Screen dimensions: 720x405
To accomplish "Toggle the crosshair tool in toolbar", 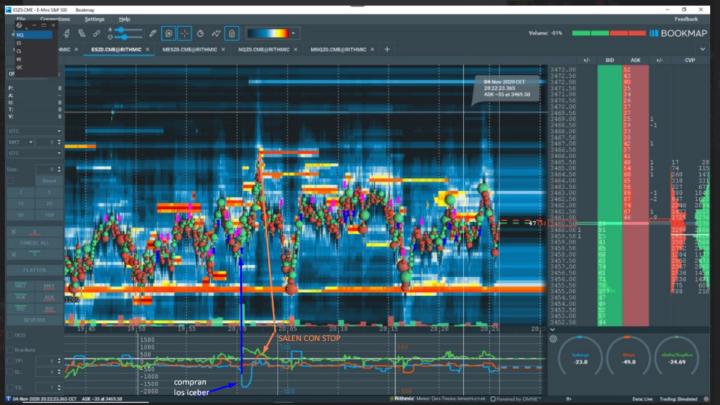I will (185, 33).
